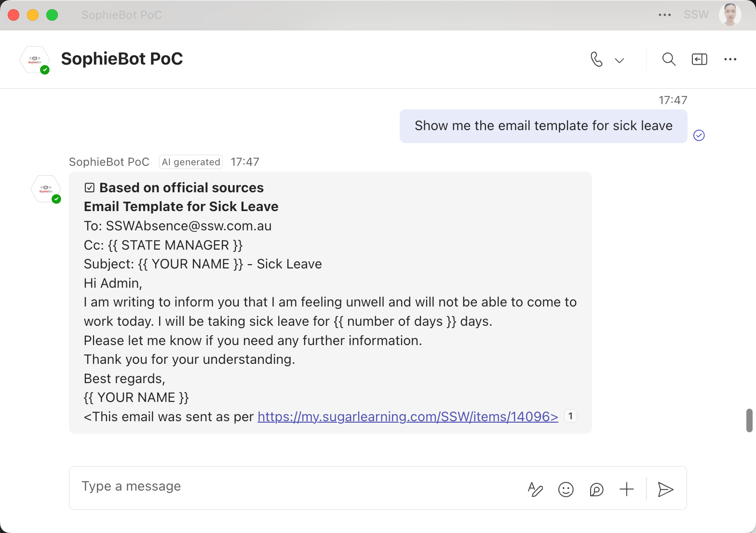Open the search in chat icon
This screenshot has width=756, height=533.
coord(669,59)
